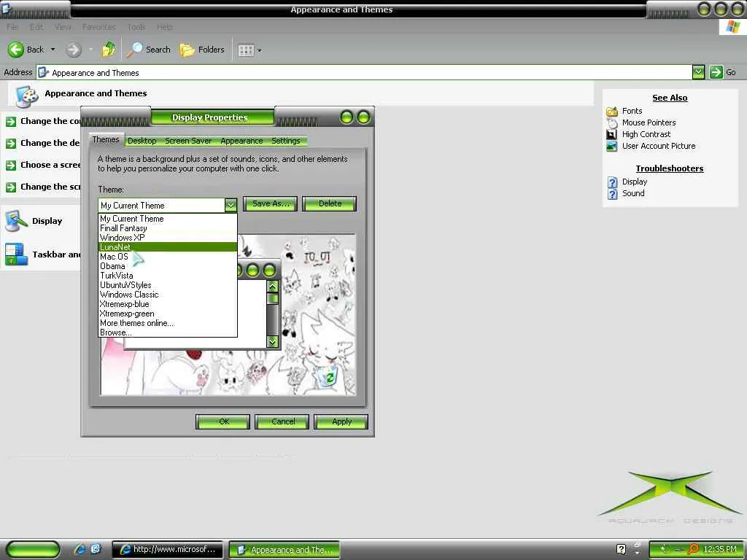Click OK in Display Properties
The width and height of the screenshot is (747, 560).
(x=223, y=422)
